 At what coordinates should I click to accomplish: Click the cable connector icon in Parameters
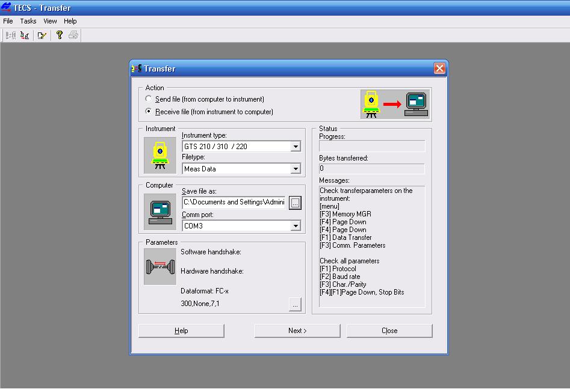point(160,267)
